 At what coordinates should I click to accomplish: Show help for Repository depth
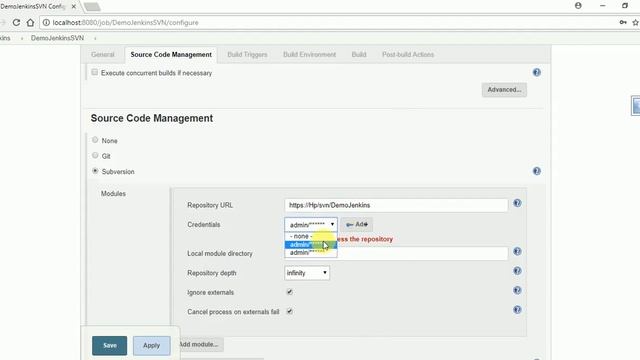pyautogui.click(x=517, y=271)
